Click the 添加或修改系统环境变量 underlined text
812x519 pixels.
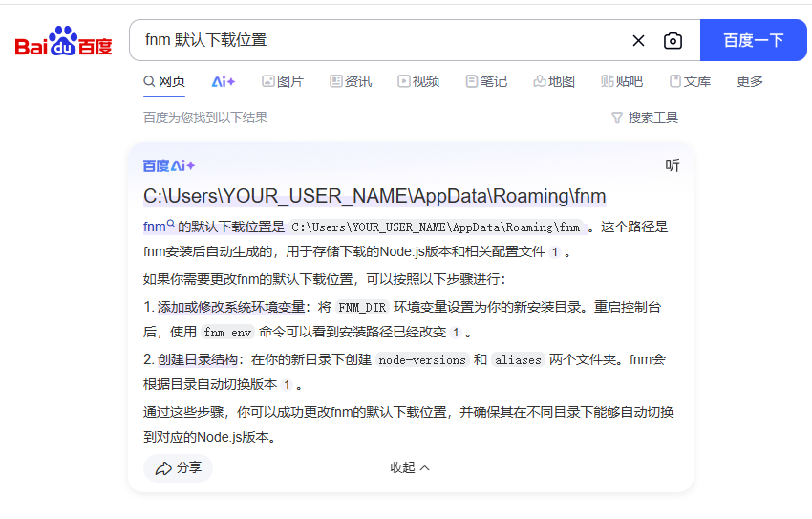231,307
